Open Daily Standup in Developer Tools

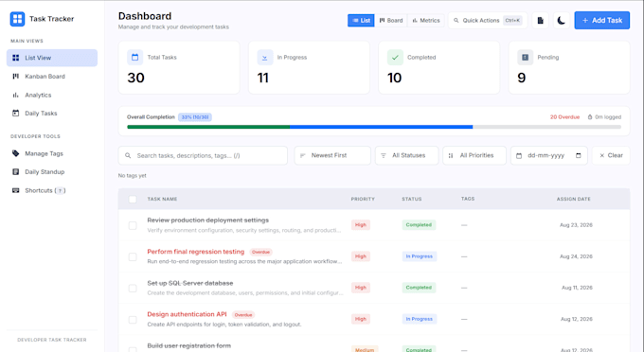tap(52, 172)
